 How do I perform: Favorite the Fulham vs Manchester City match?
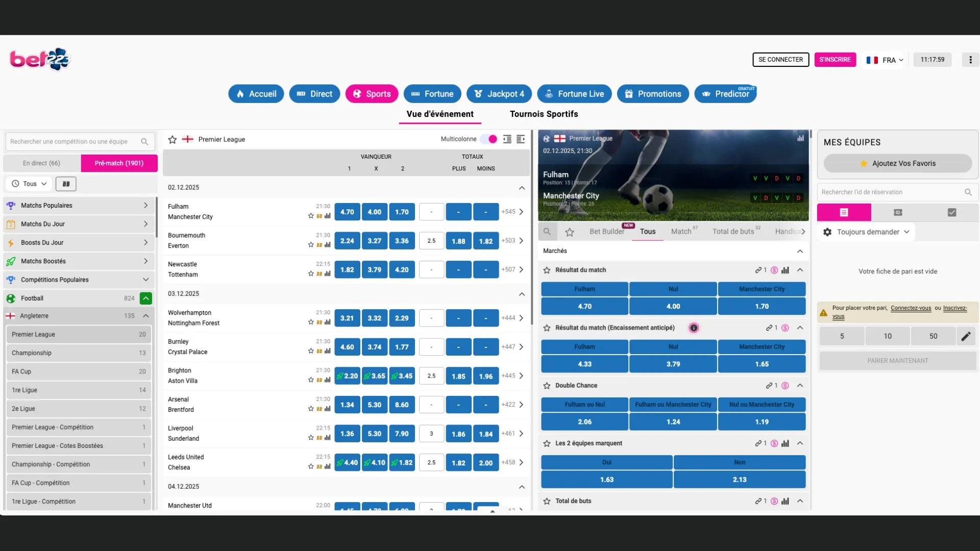310,215
